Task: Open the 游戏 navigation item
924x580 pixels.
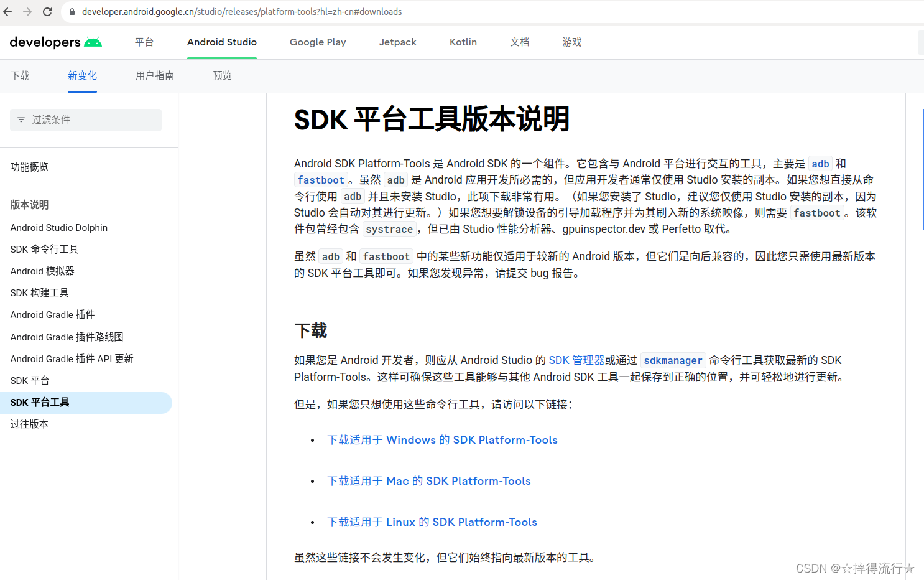Action: [x=572, y=42]
